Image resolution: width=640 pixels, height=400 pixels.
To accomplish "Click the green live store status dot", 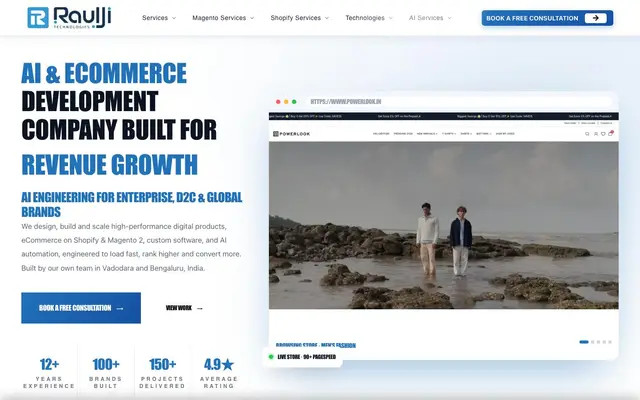I will [x=271, y=357].
